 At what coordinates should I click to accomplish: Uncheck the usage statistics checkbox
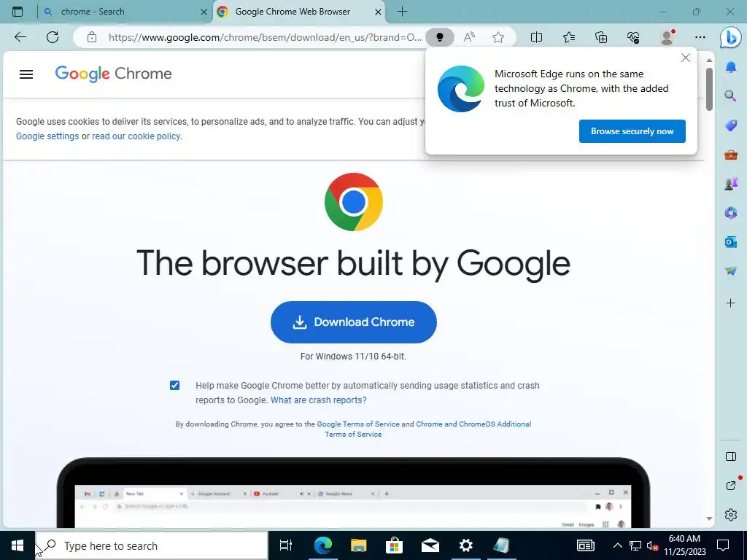pos(175,385)
